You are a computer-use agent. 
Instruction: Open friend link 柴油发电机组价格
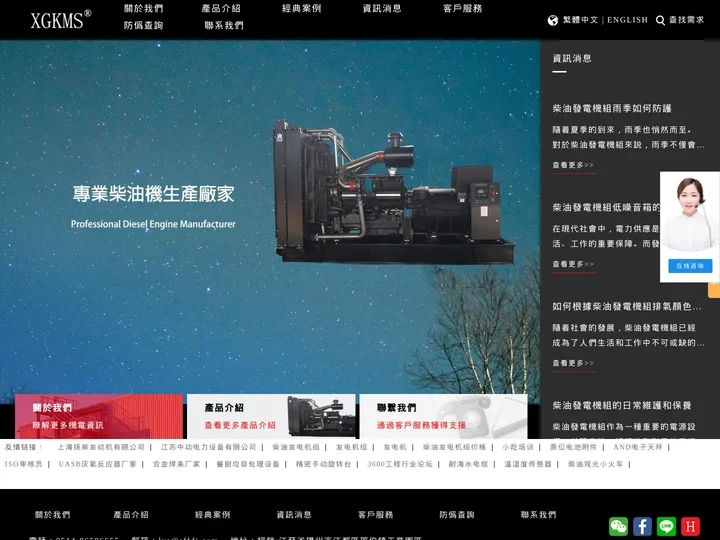[455, 447]
